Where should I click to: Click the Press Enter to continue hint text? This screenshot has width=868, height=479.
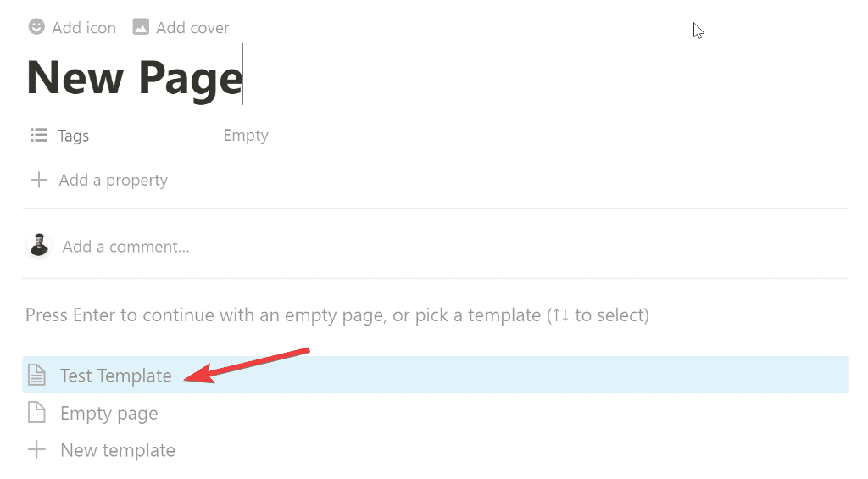(337, 315)
